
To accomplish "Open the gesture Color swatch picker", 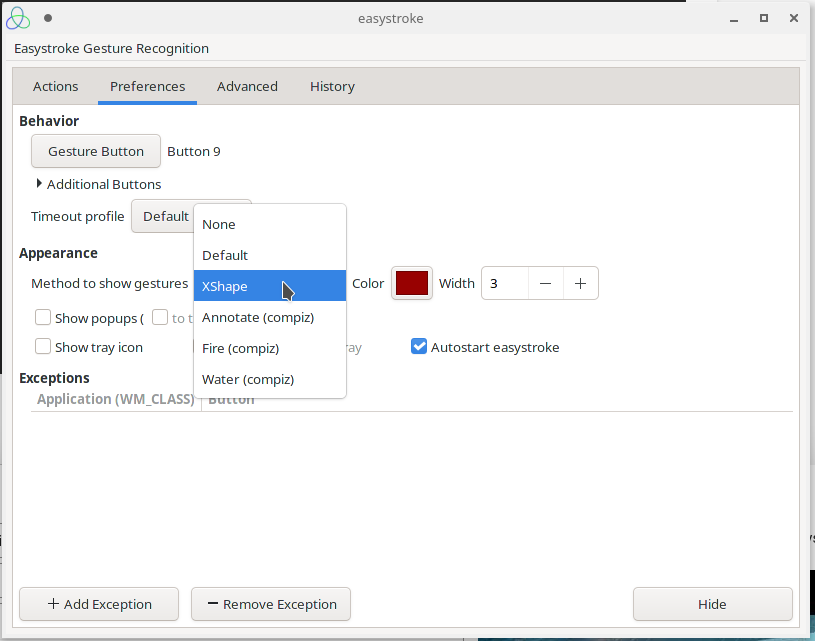I will pyautogui.click(x=412, y=283).
